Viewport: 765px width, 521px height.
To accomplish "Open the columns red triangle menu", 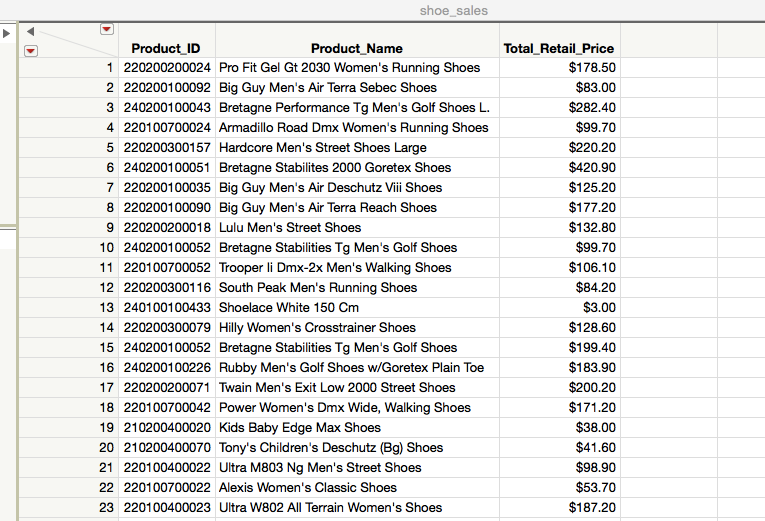I will pyautogui.click(x=107, y=30).
